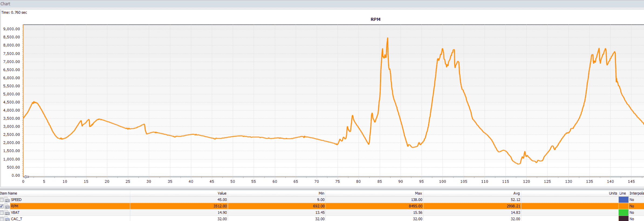Viewport: 644px width, 221px height.
Task: Open the blue line color swatch for SPEED
Action: [623, 200]
